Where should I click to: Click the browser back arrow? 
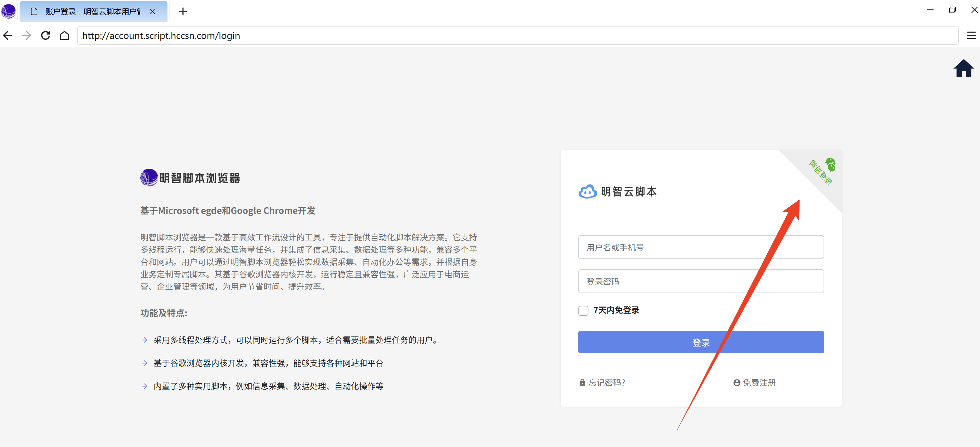(x=8, y=36)
